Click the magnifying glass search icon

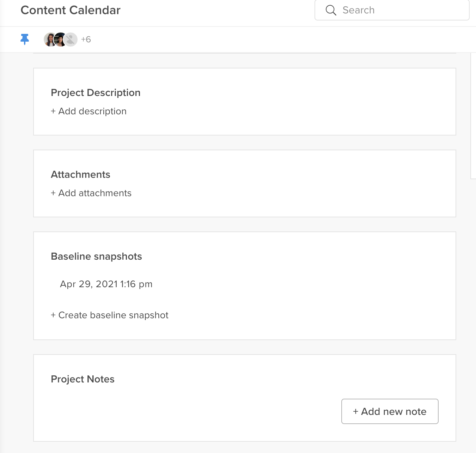point(331,10)
